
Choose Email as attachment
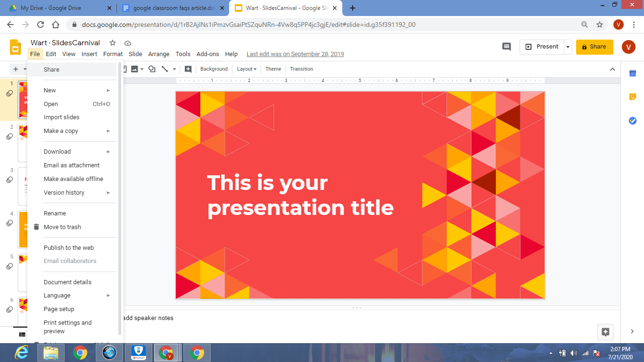click(x=72, y=165)
